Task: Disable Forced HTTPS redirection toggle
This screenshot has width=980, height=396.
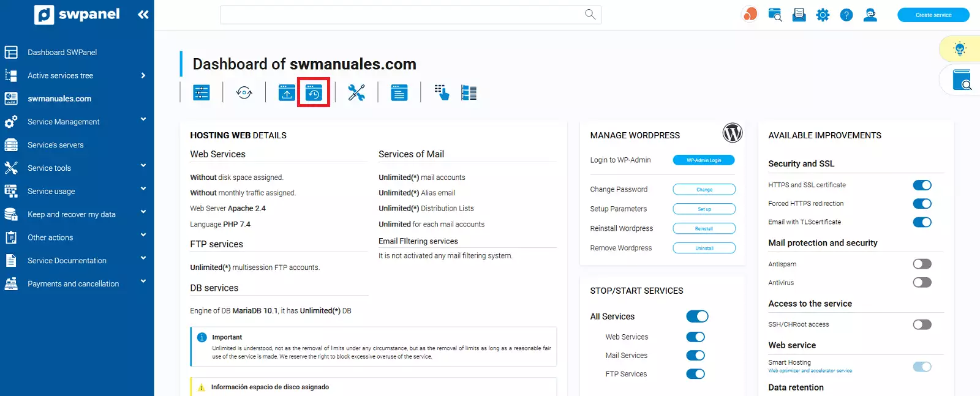Action: [x=922, y=204]
